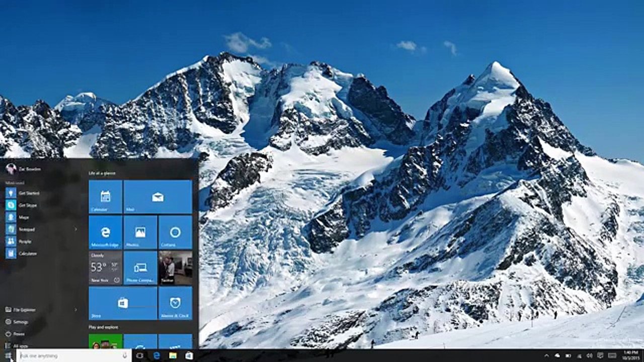Open the Photos tile
Viewport: 644px width, 362px height.
coord(140,232)
